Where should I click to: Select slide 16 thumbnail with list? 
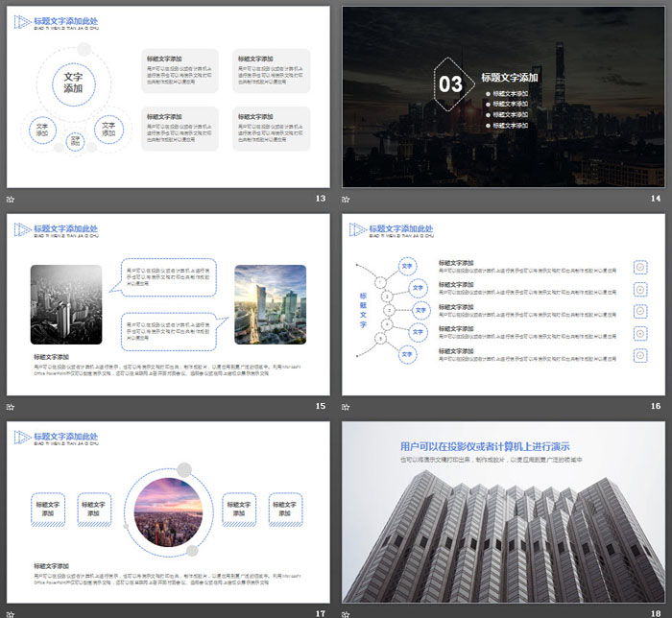503,304
